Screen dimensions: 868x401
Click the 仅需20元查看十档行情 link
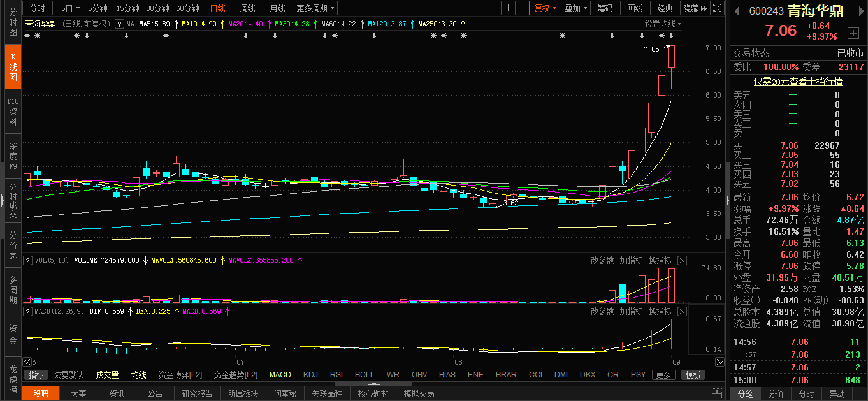[x=798, y=82]
